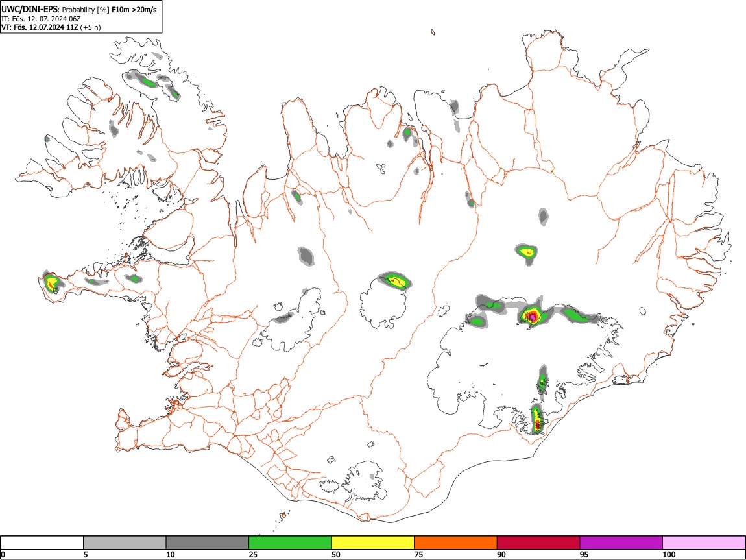
Task: Click the yellow wind patch on Snæfellsnes tip
Action: (51, 284)
